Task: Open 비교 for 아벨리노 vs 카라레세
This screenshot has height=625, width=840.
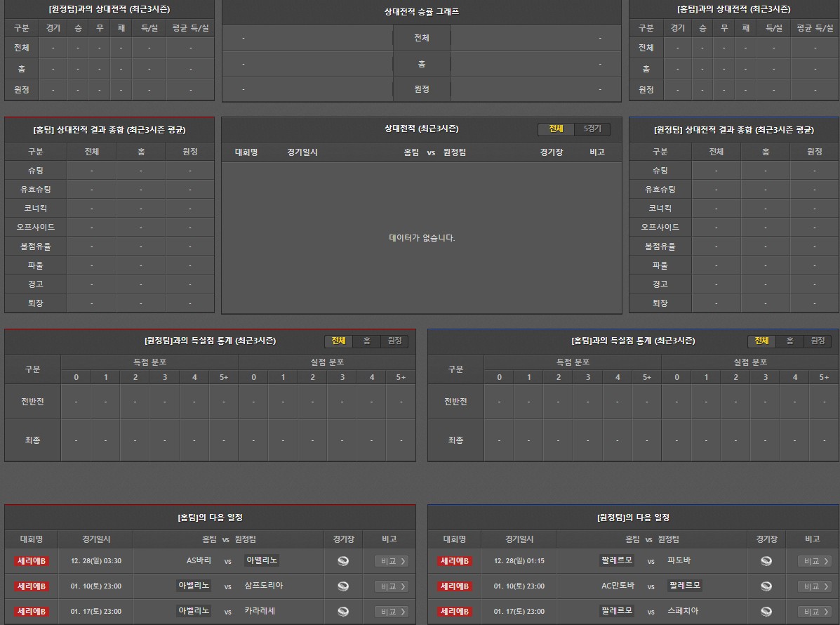Action: [x=391, y=612]
